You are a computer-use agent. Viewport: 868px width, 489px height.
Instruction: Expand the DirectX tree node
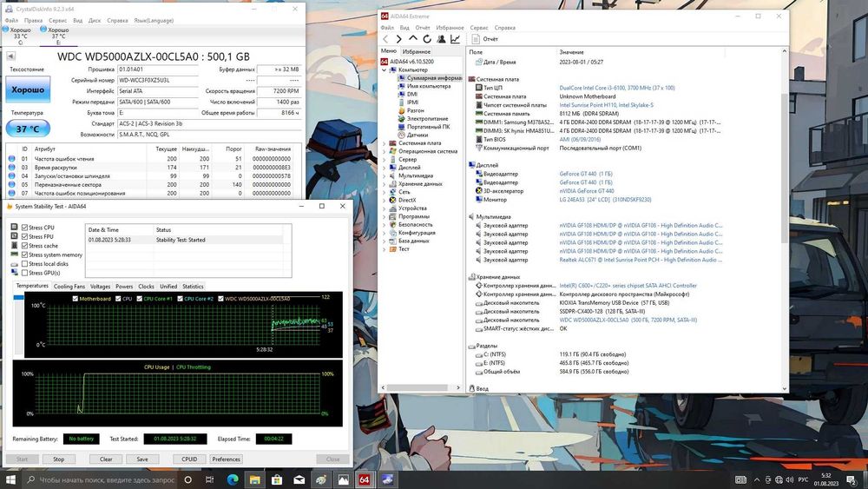click(x=385, y=200)
